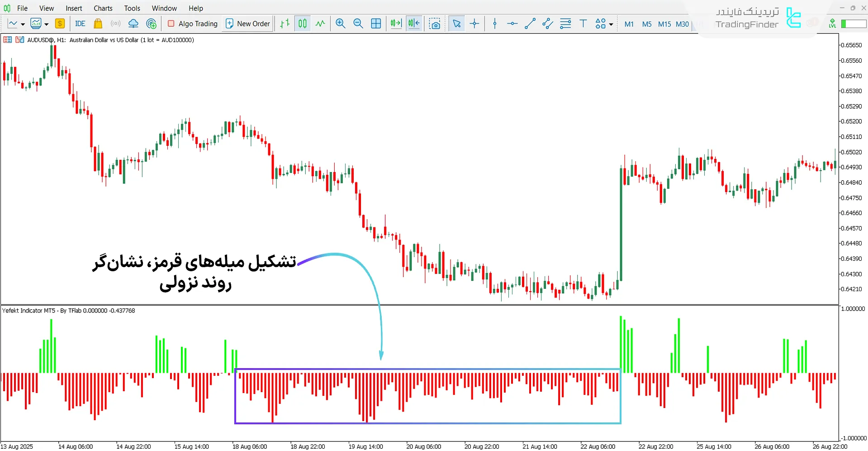
Task: Select the crosshair tool
Action: click(474, 24)
